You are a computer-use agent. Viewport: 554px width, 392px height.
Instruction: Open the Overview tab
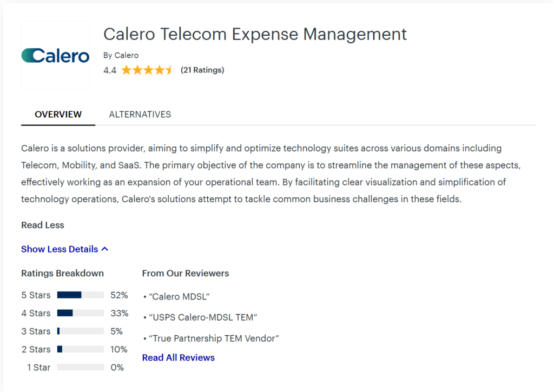click(x=58, y=115)
